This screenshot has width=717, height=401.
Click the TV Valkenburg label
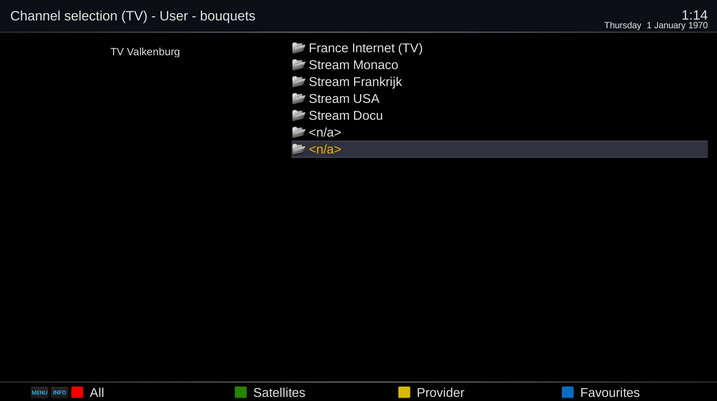coord(145,52)
